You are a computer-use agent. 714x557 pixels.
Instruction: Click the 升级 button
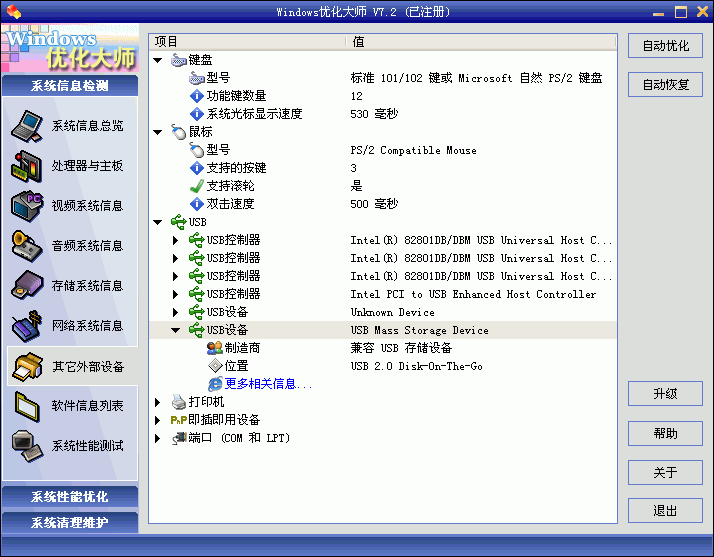tap(665, 393)
